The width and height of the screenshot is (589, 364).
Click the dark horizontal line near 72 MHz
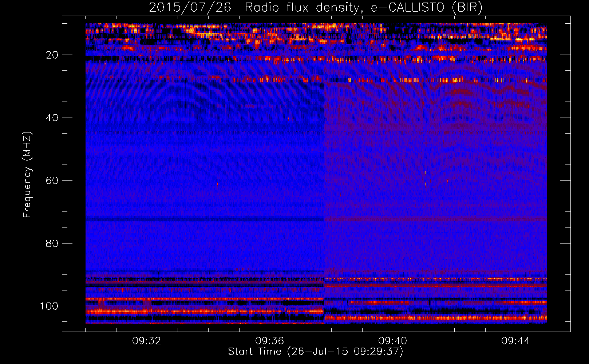(x=204, y=219)
